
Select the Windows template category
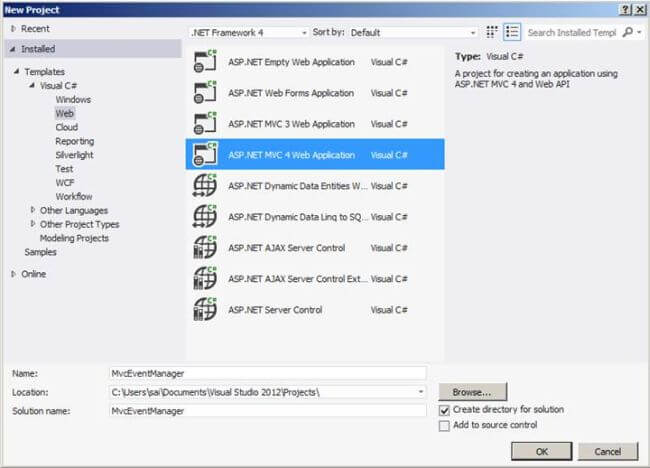pos(73,99)
